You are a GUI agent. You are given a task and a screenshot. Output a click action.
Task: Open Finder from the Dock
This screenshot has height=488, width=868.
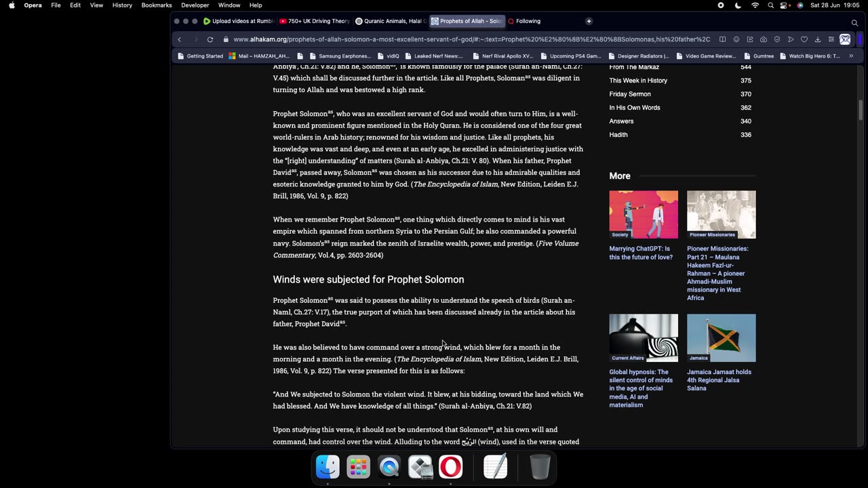click(328, 467)
